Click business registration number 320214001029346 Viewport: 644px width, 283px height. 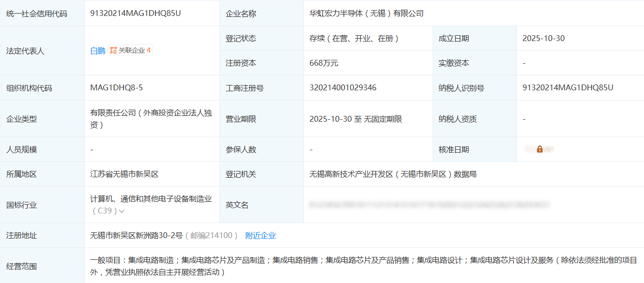click(343, 87)
